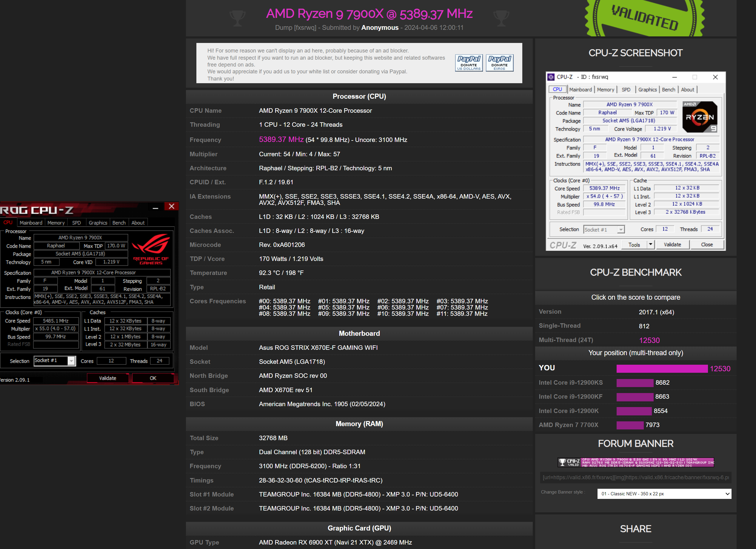Screen dimensions: 756x549
Task: Expand the Socket #1 selection dropdown in ROG CPU-Z
Action: [71, 361]
